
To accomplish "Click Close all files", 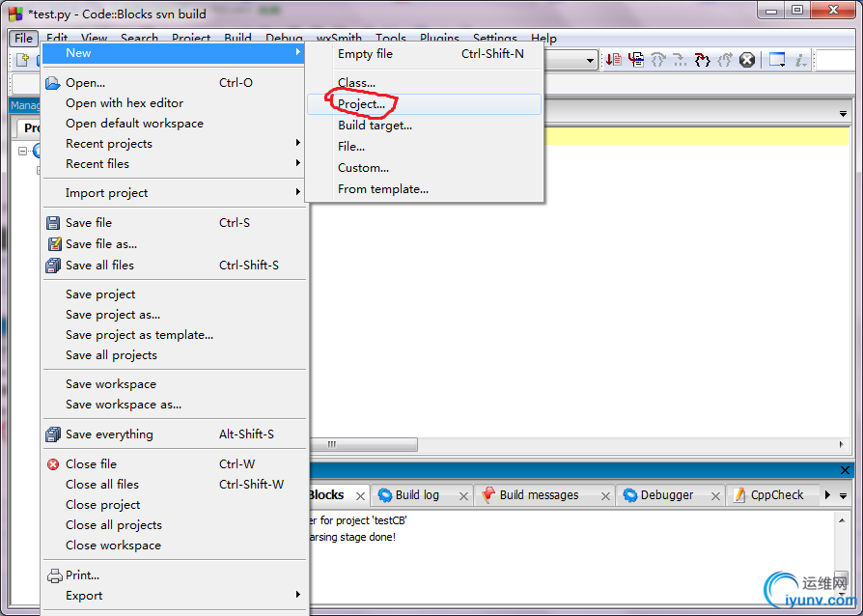I will click(174, 485).
